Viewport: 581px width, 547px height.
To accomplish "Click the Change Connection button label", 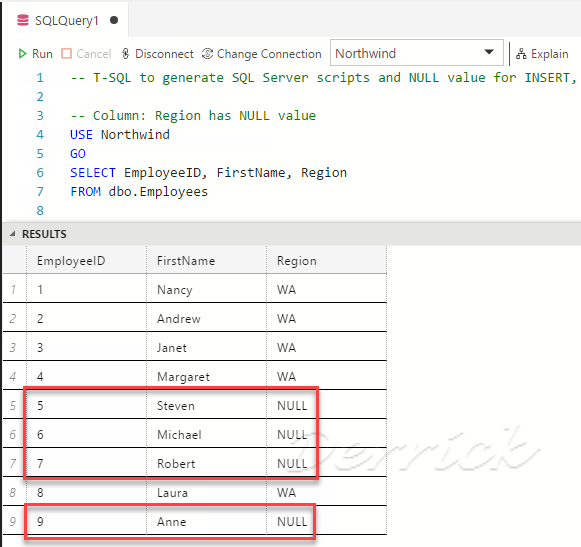I will pyautogui.click(x=269, y=54).
